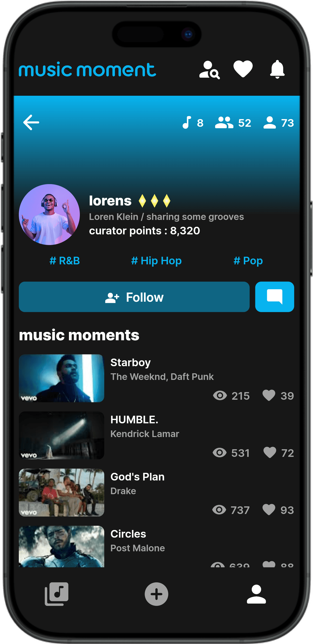The image size is (313, 644).
Task: Open lorens profile avatar picture
Action: coord(49,215)
